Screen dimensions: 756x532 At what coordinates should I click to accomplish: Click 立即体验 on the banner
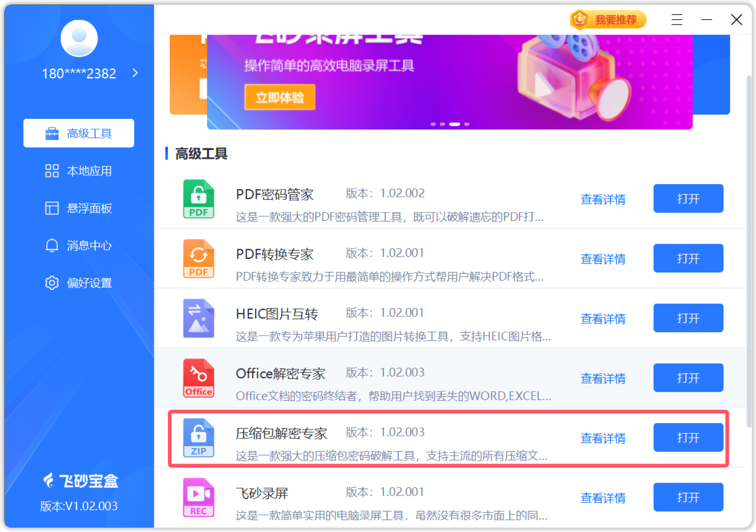(x=280, y=97)
